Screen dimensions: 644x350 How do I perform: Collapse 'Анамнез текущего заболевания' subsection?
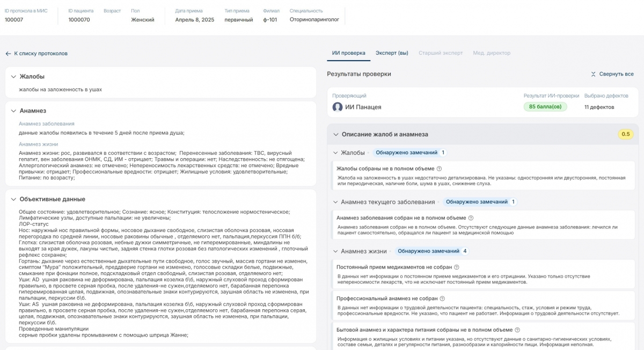click(x=335, y=202)
